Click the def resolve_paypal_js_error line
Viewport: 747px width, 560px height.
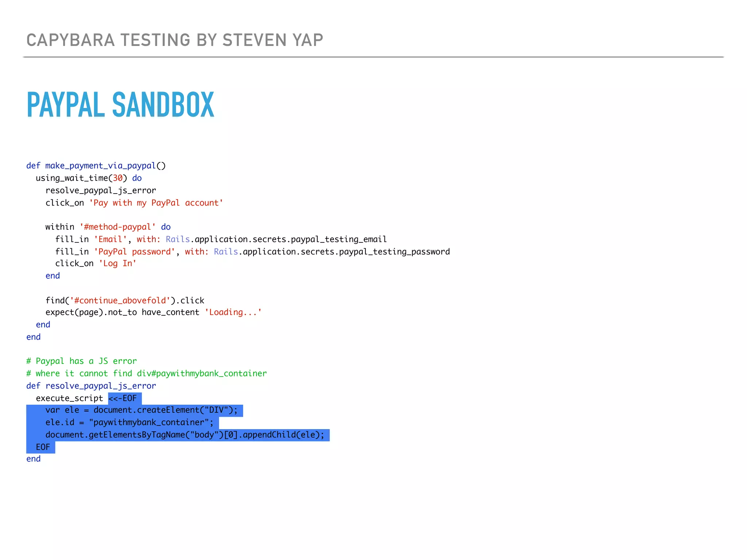(91, 386)
